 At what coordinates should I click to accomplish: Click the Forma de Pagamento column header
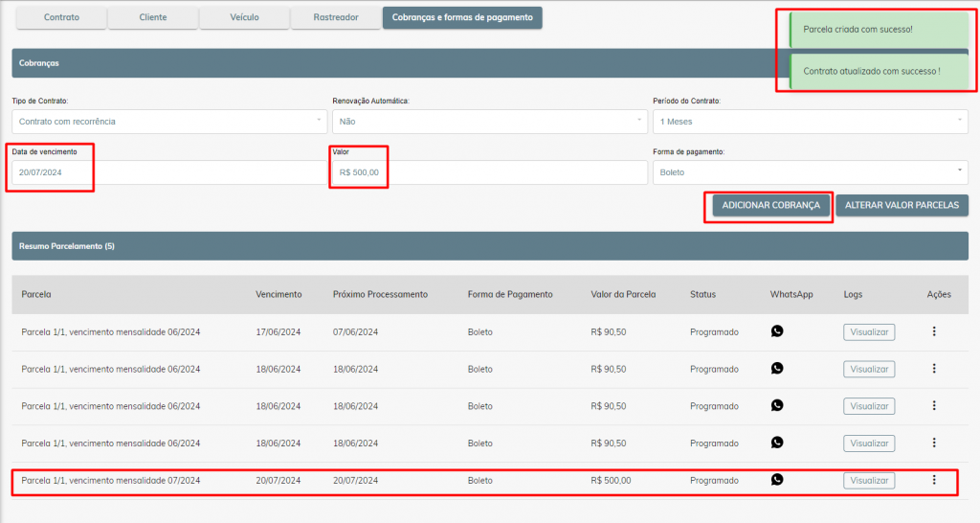click(x=510, y=294)
